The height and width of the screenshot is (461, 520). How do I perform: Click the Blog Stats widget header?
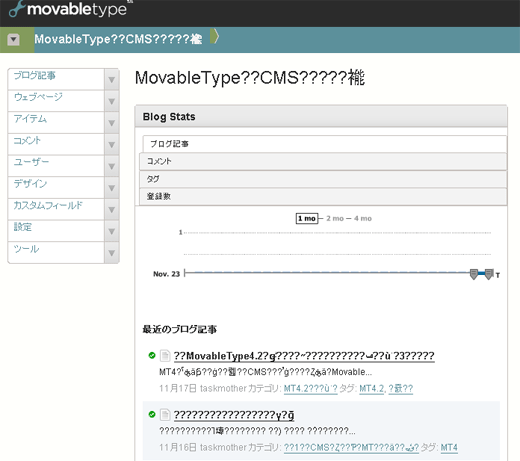pyautogui.click(x=321, y=117)
